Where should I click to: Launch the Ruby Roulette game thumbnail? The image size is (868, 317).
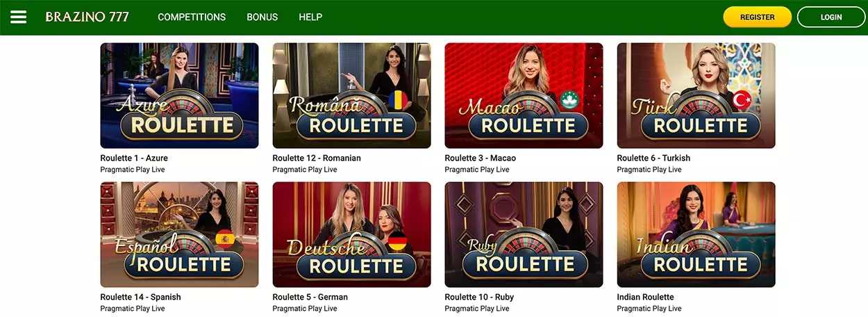524,235
